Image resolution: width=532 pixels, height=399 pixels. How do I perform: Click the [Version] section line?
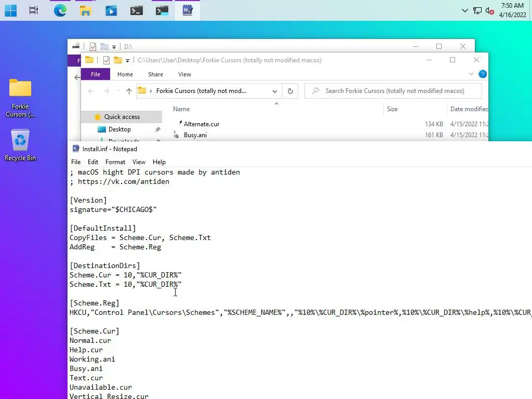click(88, 200)
